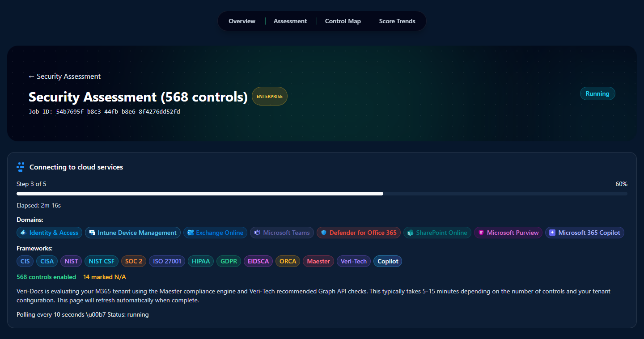Click the loading icon beside Connecting to cloud services
Screen dimensions: 644x339
click(21, 167)
